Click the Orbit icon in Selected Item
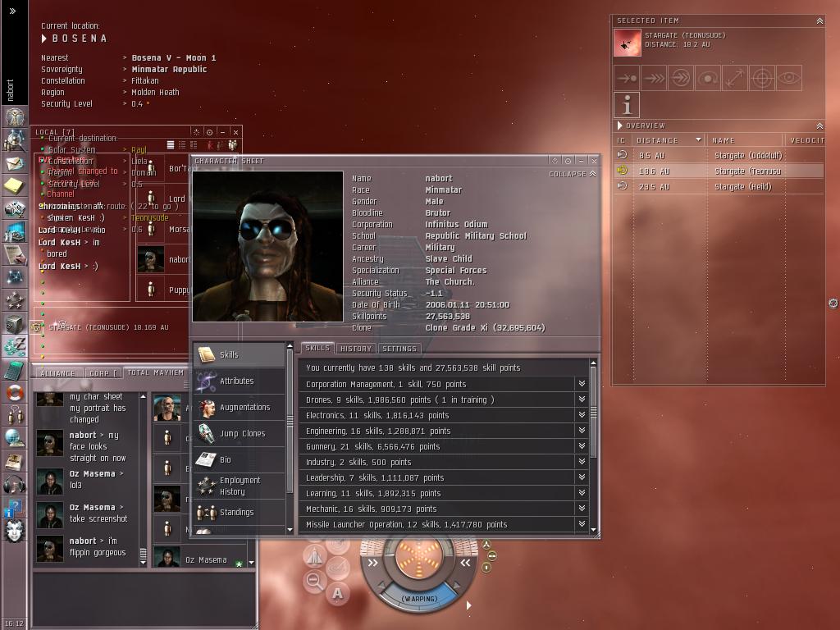Image resolution: width=840 pixels, height=630 pixels. [x=708, y=78]
